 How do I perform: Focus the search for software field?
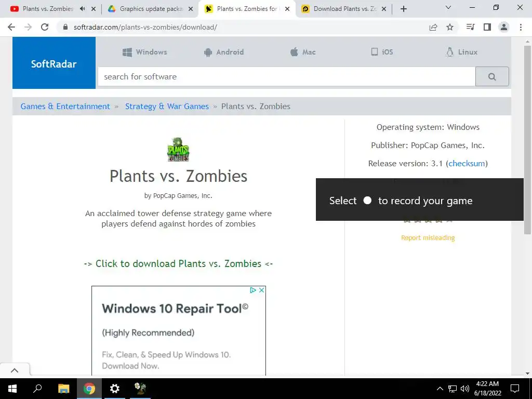click(x=287, y=77)
